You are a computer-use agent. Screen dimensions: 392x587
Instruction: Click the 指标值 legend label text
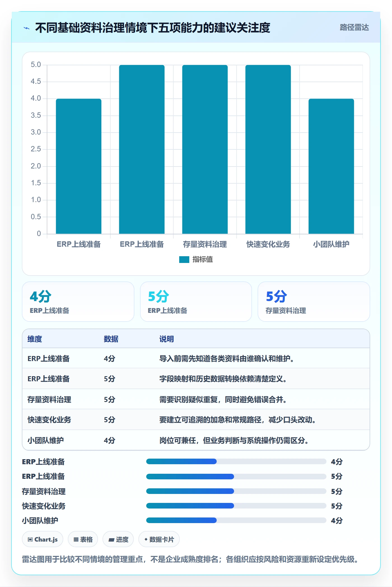point(203,260)
